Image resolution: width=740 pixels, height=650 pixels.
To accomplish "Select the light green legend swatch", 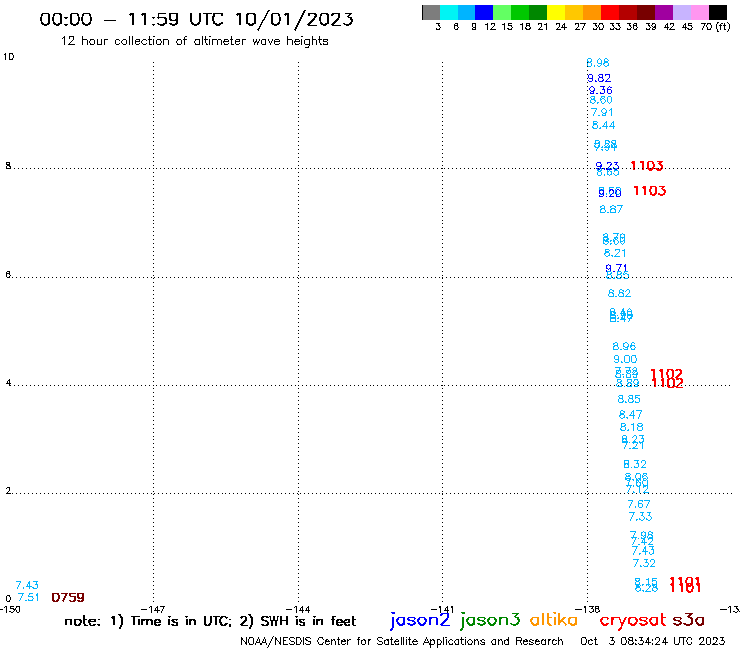I will tap(502, 12).
